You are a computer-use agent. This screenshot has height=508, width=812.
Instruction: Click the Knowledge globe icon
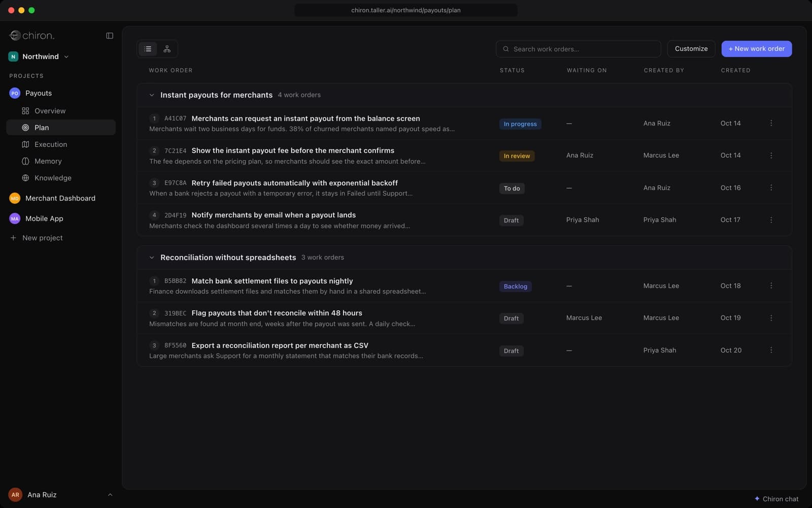pyautogui.click(x=25, y=178)
